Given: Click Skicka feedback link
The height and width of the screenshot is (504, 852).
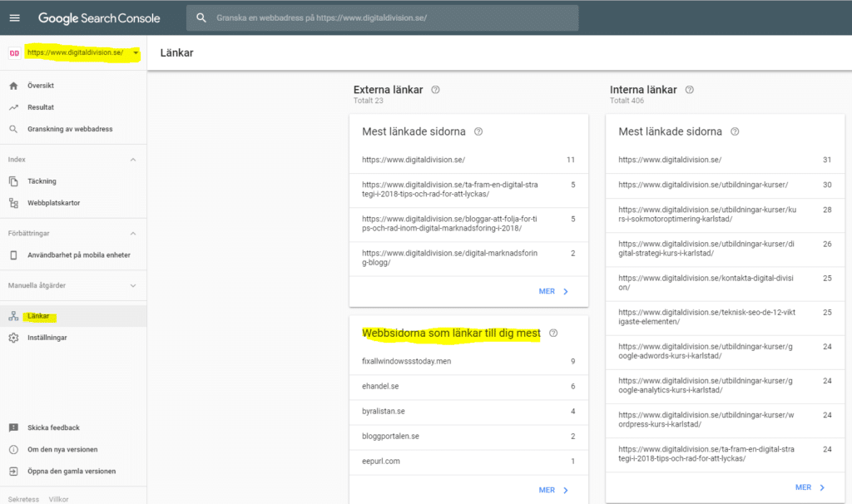Looking at the screenshot, I should coord(53,428).
